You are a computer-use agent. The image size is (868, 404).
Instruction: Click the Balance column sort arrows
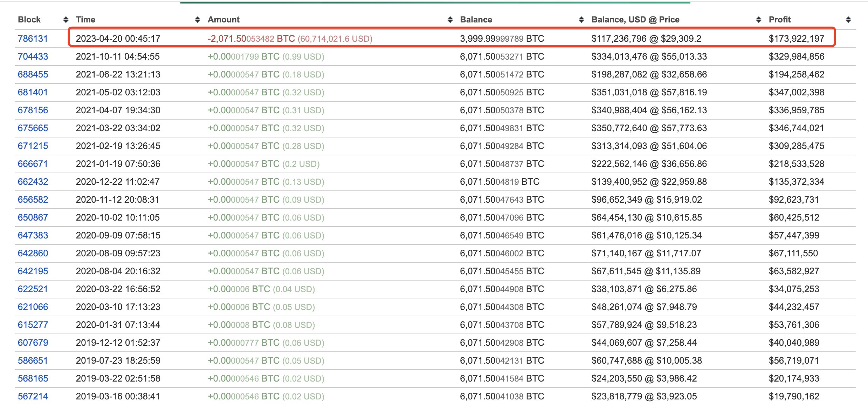581,20
